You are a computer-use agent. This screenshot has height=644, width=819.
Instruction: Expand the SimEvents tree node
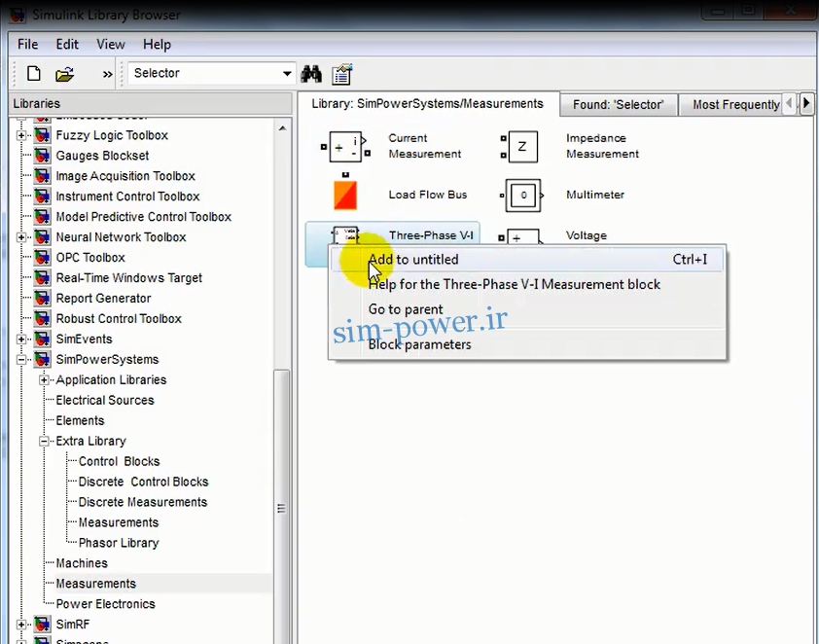[20, 340]
